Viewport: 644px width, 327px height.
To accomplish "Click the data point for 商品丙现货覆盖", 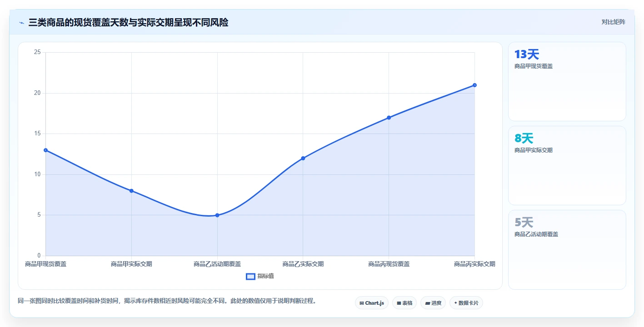I will pyautogui.click(x=389, y=118).
